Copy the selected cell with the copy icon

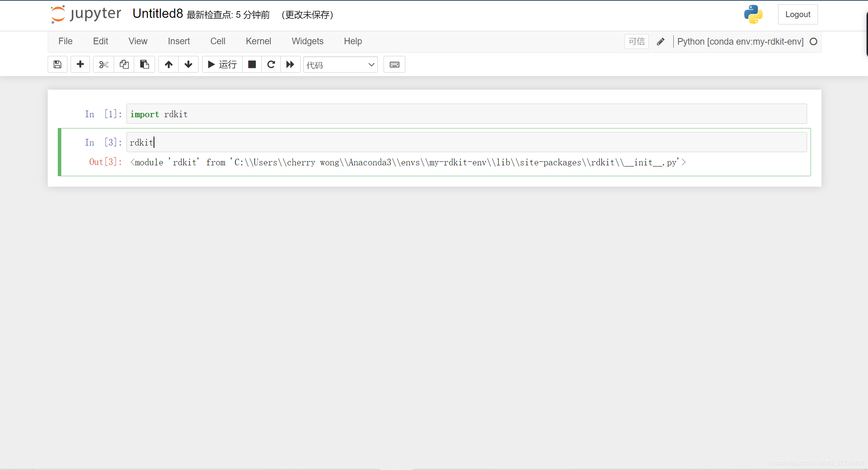(124, 64)
